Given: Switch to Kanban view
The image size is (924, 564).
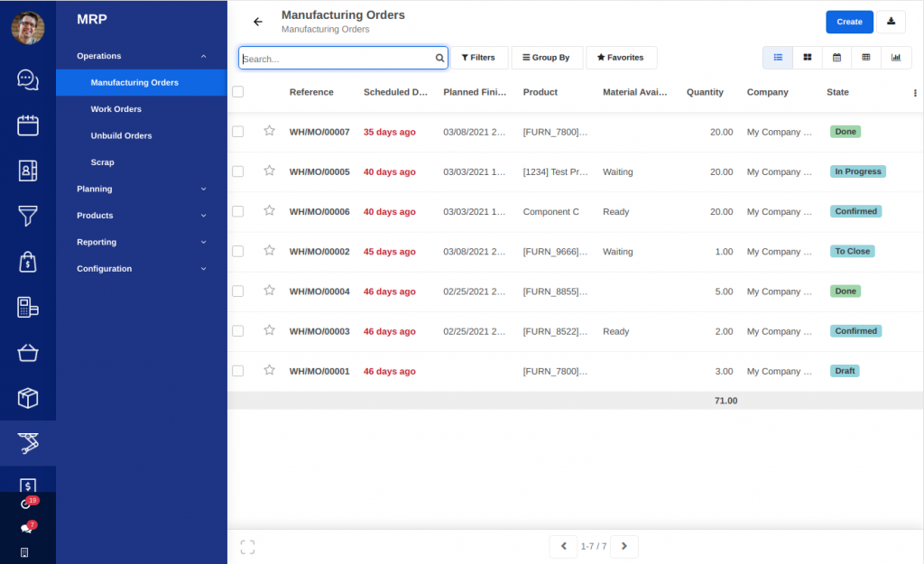Looking at the screenshot, I should 806,57.
